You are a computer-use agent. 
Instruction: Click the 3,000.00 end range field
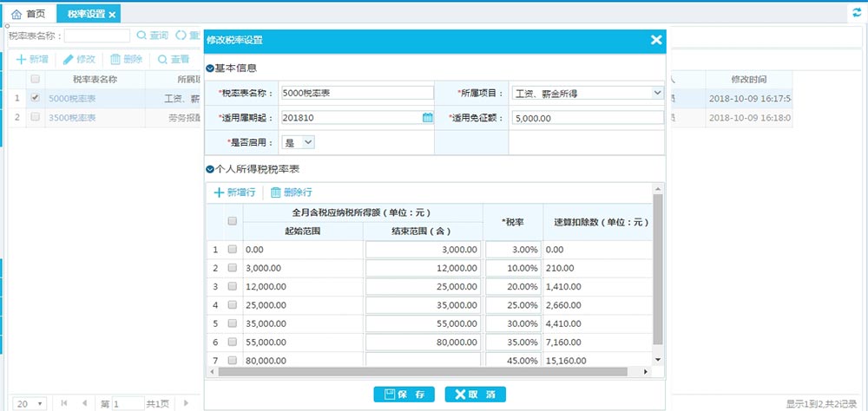click(423, 250)
